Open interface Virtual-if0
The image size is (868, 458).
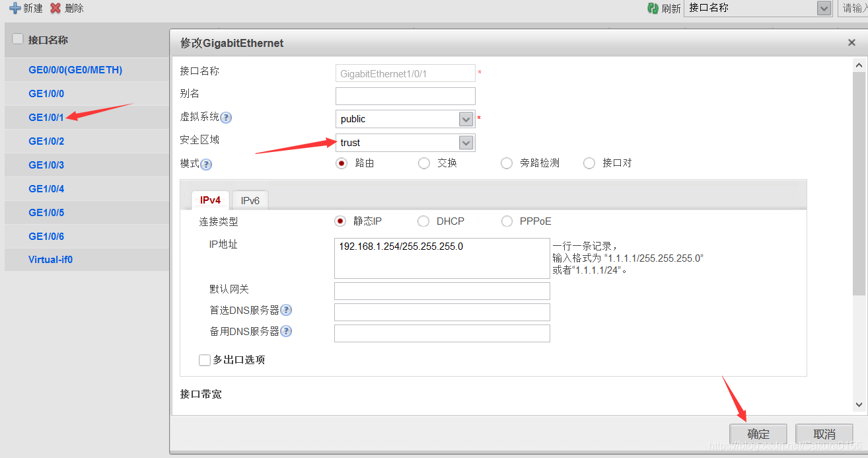[x=51, y=259]
